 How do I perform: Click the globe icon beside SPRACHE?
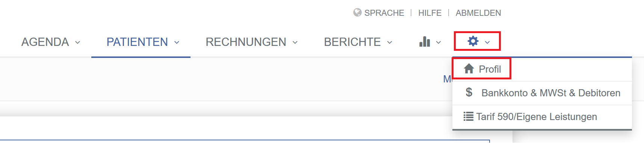coord(357,13)
